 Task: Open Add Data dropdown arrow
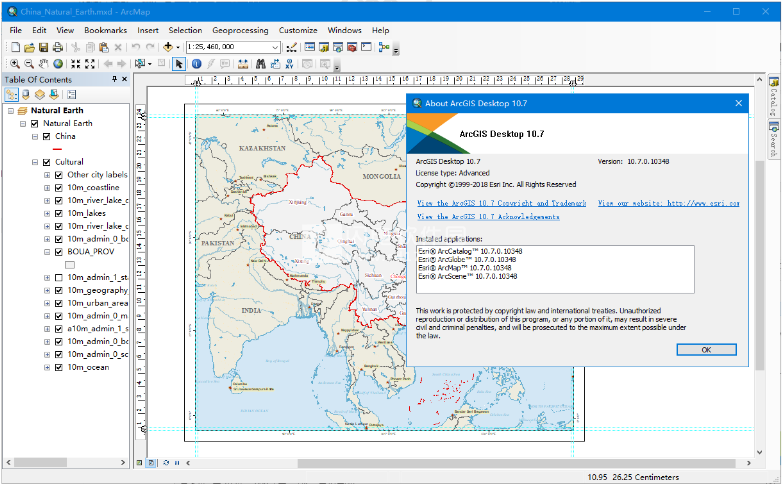coord(177,47)
